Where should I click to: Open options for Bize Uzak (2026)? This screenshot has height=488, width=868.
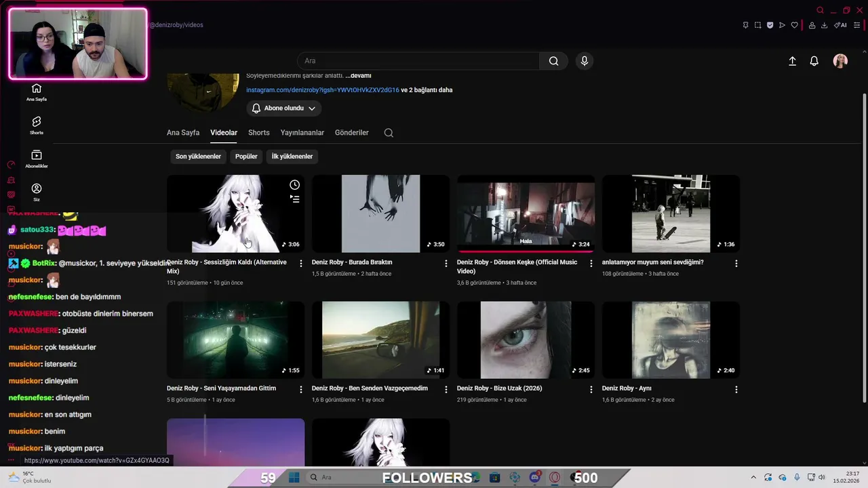pyautogui.click(x=591, y=389)
